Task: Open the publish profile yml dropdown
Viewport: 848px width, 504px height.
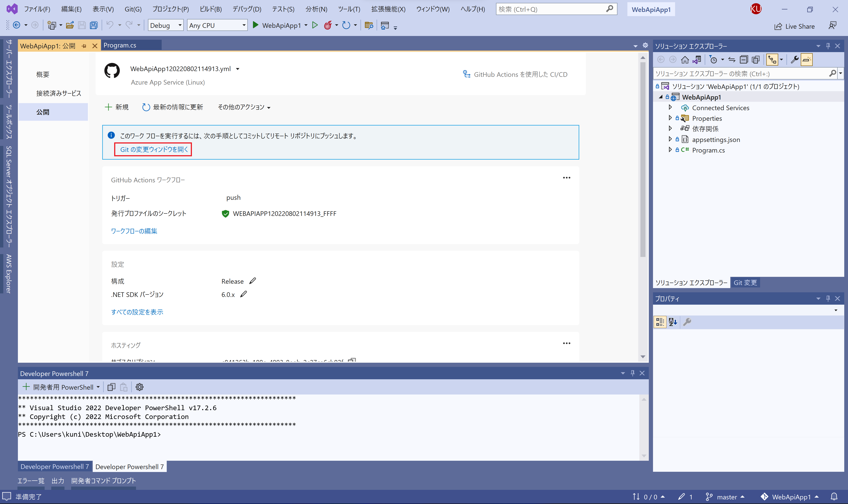Action: [238, 69]
